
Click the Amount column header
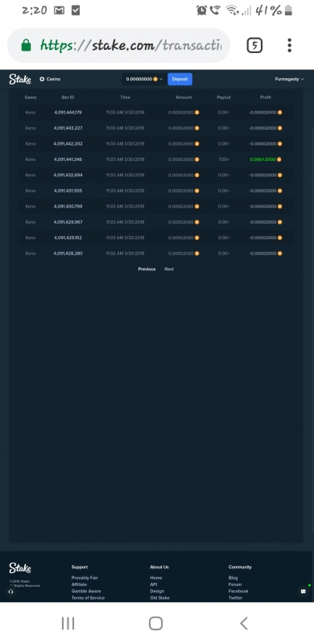click(184, 97)
